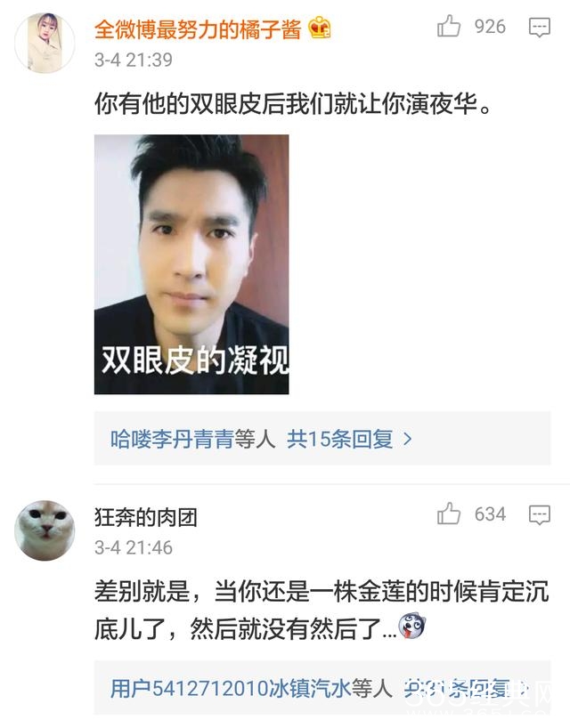Tap the like count 634
Screen dimensions: 570x728
click(x=490, y=514)
